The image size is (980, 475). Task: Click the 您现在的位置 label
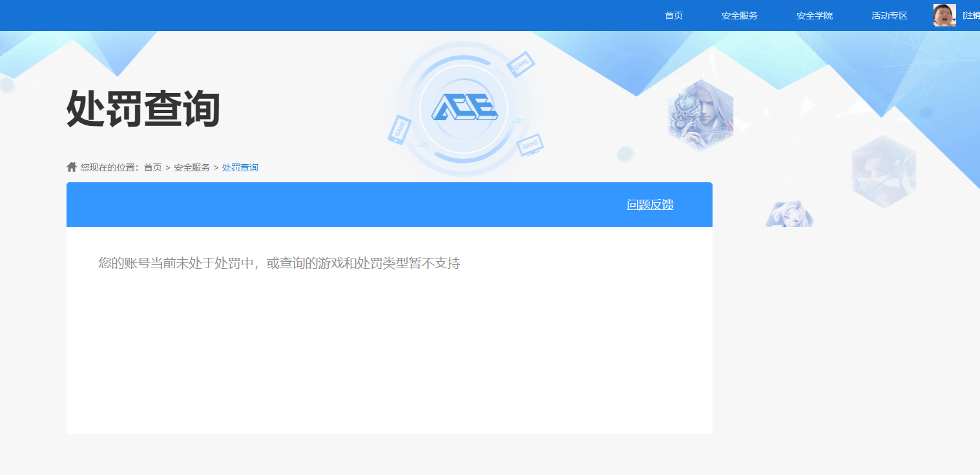pyautogui.click(x=109, y=167)
